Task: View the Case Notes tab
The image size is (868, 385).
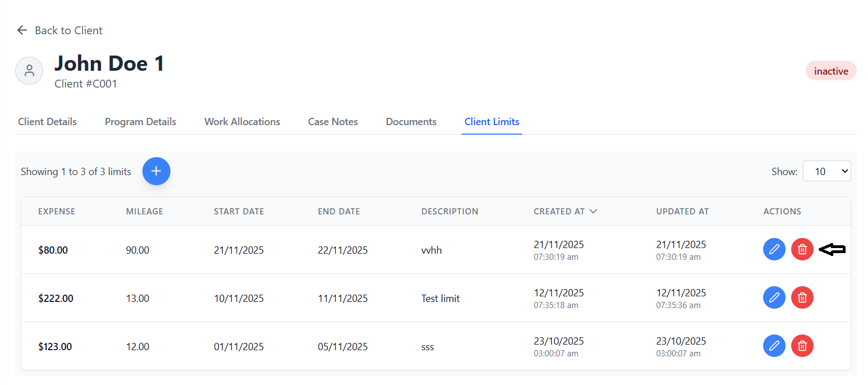Action: [333, 122]
